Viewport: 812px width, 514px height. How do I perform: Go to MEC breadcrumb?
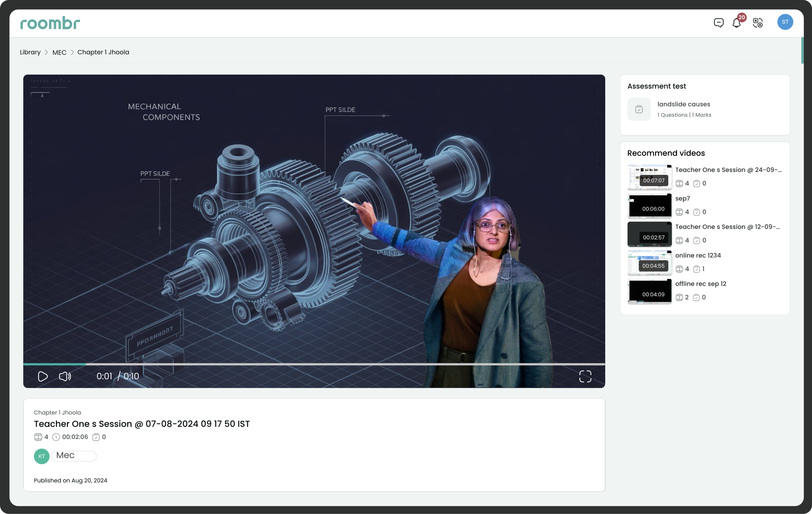click(59, 52)
